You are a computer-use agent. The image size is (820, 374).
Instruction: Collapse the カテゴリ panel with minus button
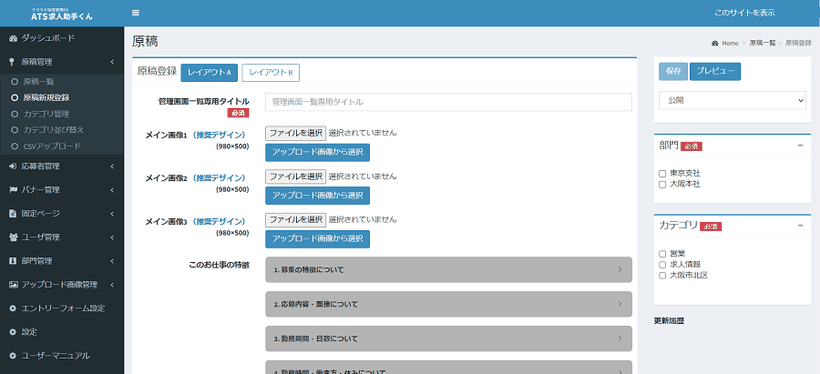(800, 225)
